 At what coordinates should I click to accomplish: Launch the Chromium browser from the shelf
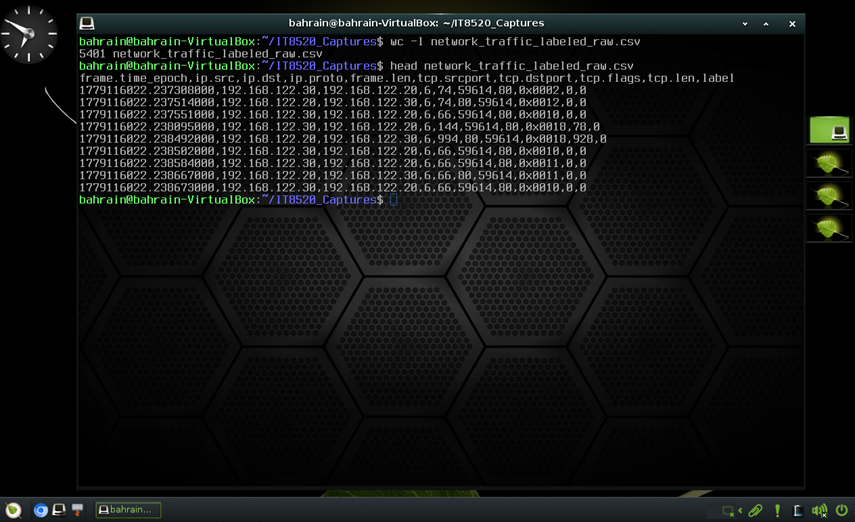[x=40, y=510]
